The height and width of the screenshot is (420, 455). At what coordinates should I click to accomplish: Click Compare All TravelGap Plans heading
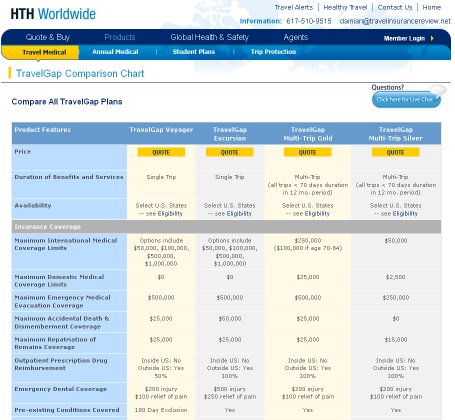tap(67, 102)
